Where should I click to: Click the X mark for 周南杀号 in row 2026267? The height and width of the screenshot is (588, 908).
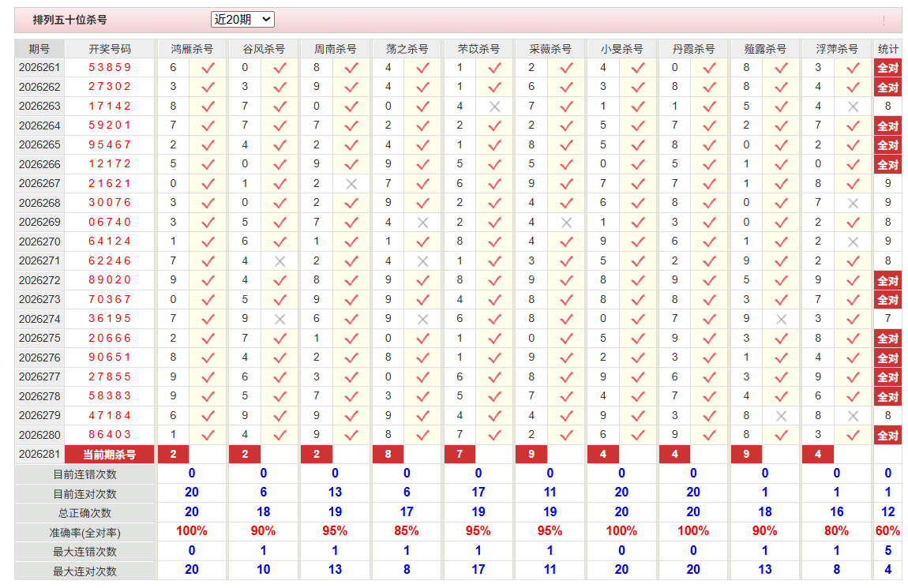(x=351, y=184)
